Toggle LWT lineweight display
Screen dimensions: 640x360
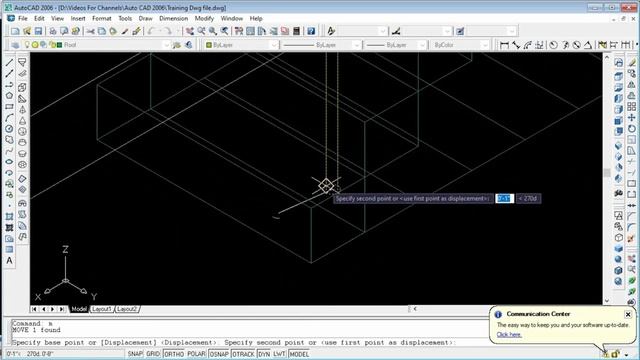click(279, 354)
